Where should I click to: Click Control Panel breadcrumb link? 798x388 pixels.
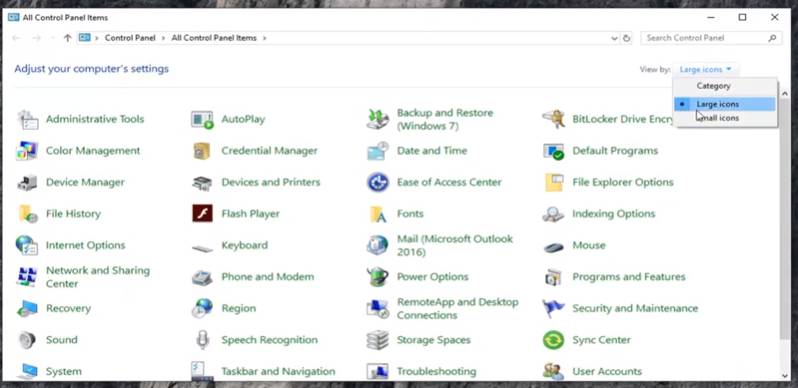(130, 38)
